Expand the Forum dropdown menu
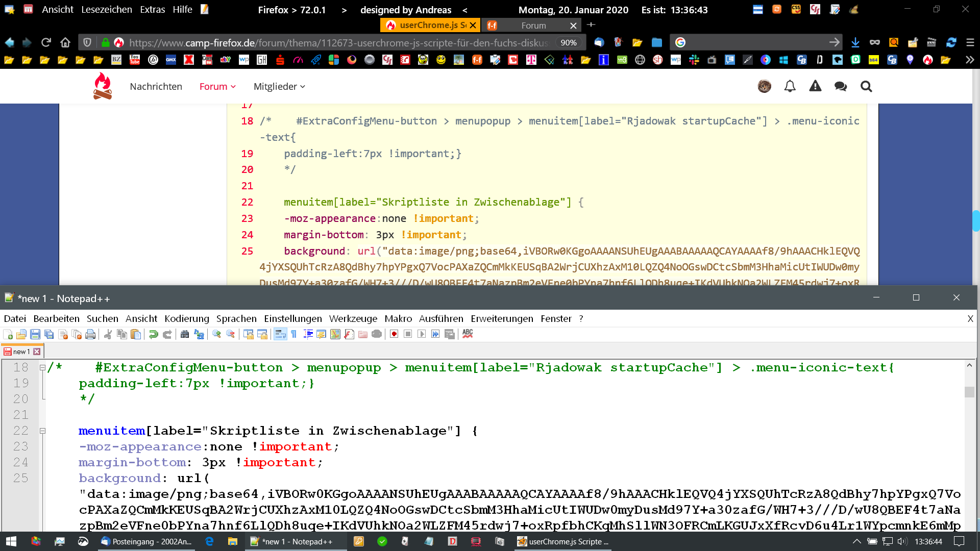Screen dimensions: 980x551 coord(217,87)
